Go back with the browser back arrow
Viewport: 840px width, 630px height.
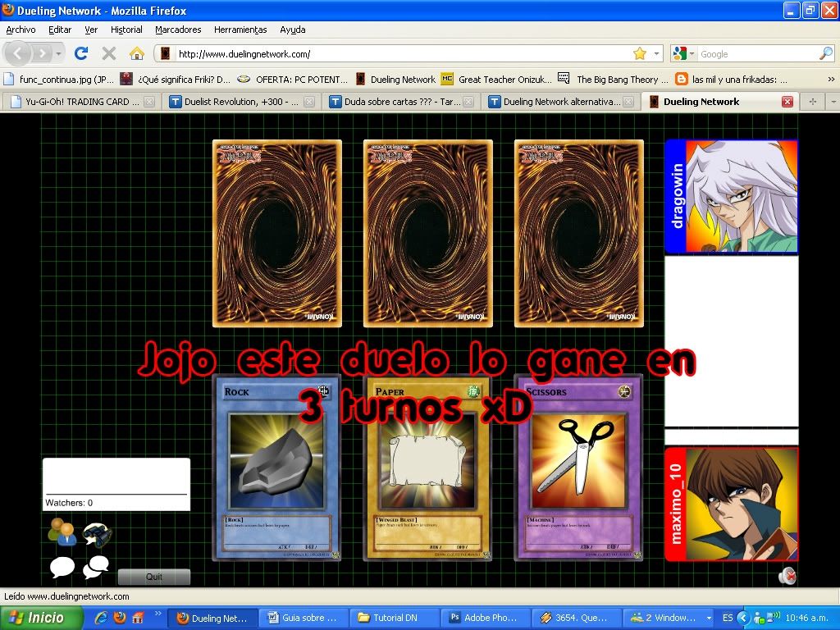click(18, 53)
